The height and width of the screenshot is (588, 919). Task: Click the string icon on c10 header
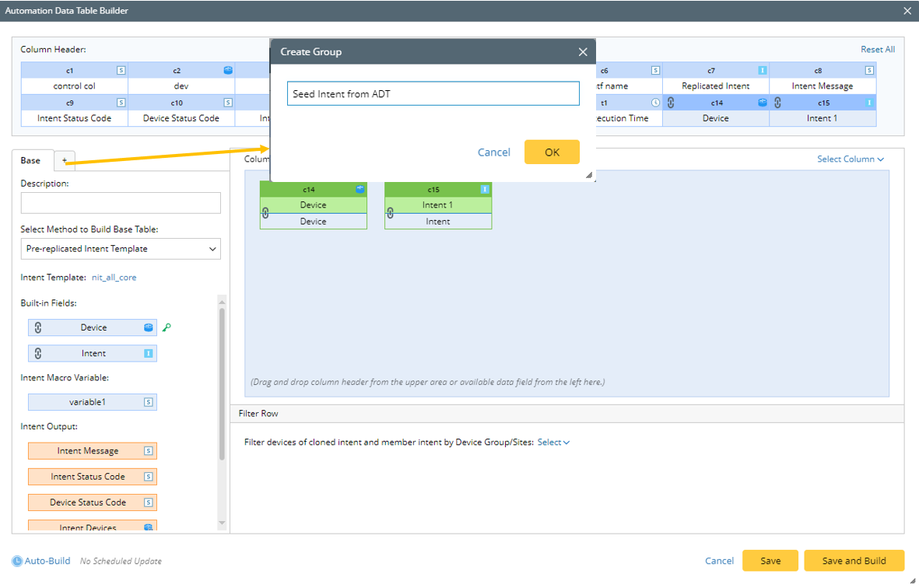click(228, 103)
